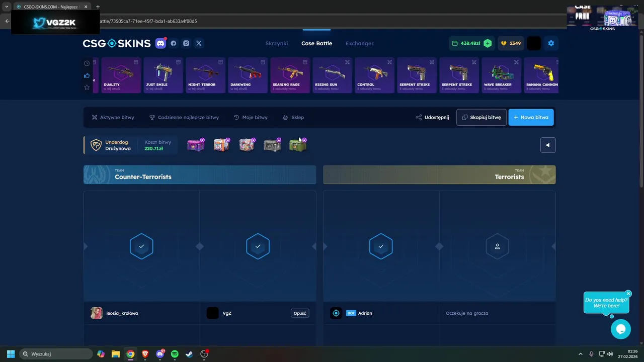The image size is (644, 362).
Task: Open Aktywne bitwy section
Action: coord(113,117)
